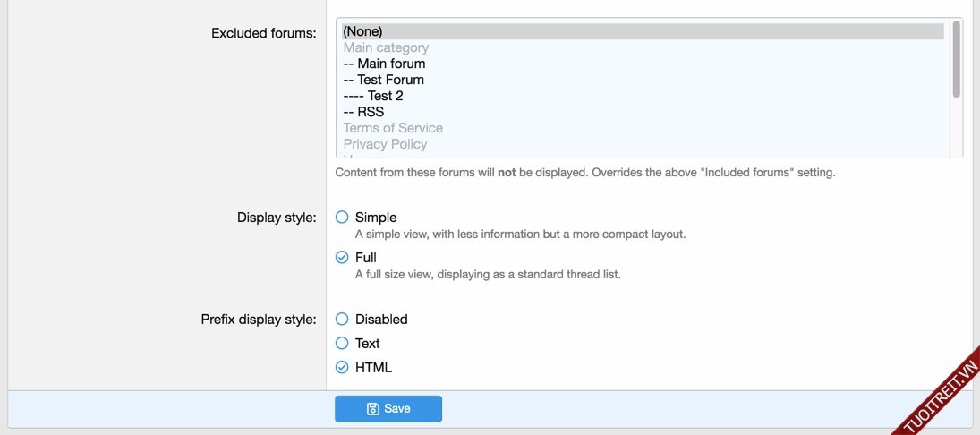Select (None) in Excluded forums list
The width and height of the screenshot is (980, 435).
coord(363,31)
